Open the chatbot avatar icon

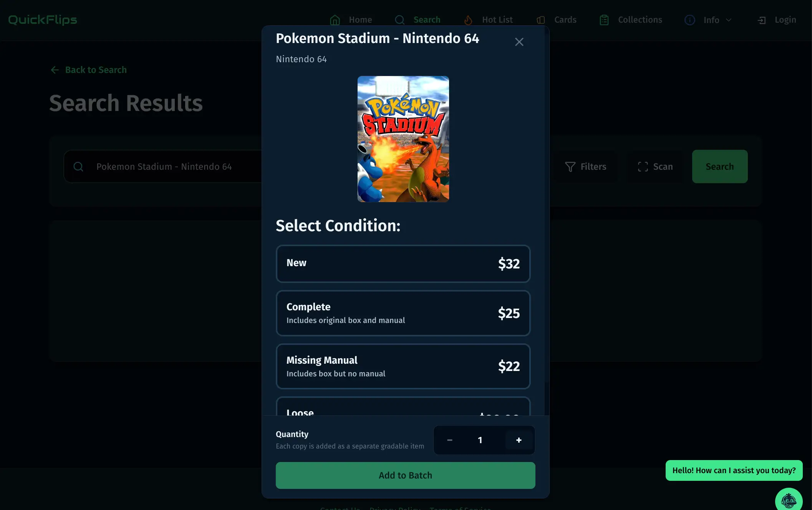click(x=789, y=500)
